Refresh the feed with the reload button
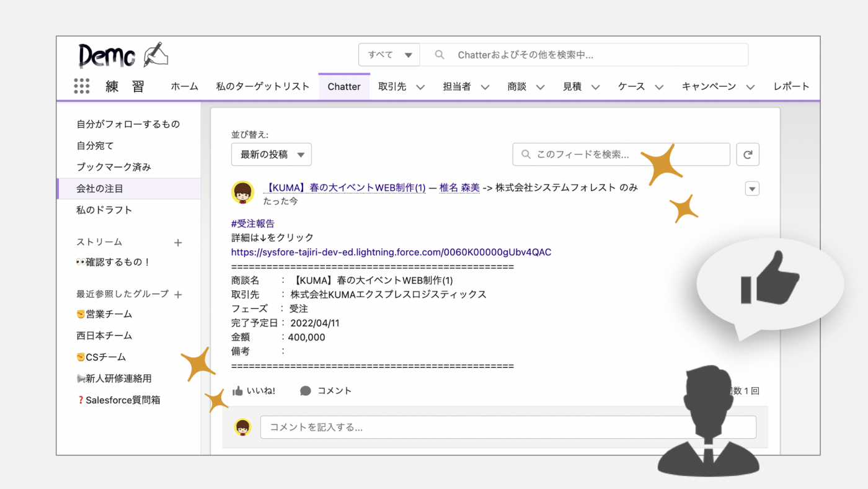868x489 pixels. pos(748,155)
